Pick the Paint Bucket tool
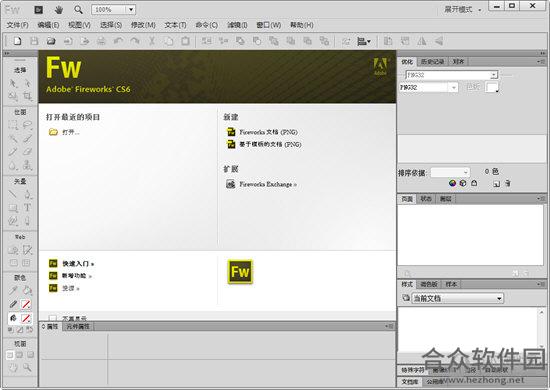550x390 pixels. (x=27, y=290)
